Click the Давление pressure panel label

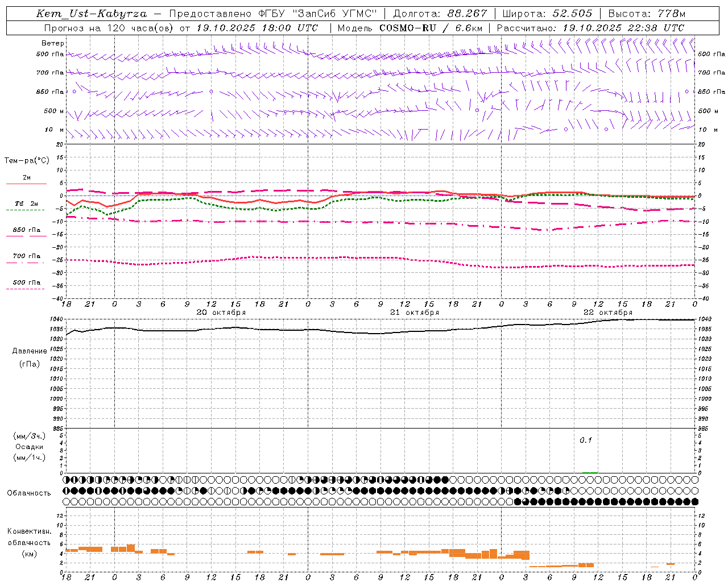[x=29, y=351]
